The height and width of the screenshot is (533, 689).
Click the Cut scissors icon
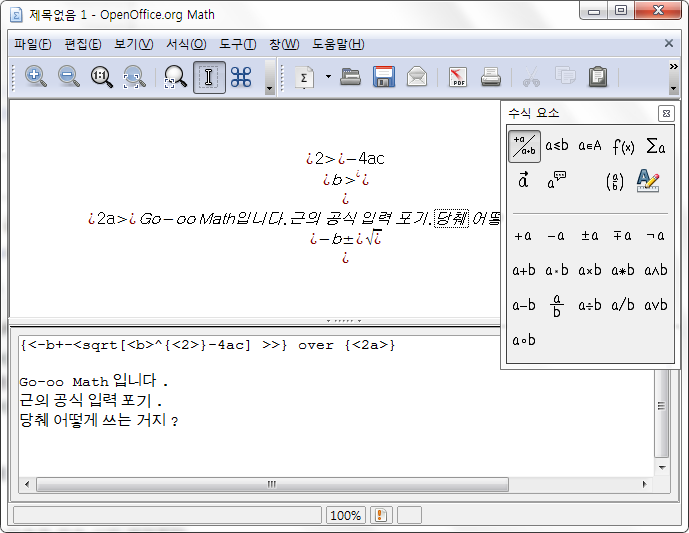tap(531, 77)
